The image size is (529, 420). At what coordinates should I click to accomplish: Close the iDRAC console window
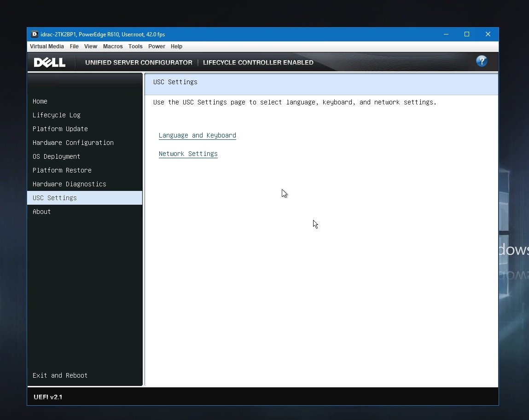click(488, 34)
